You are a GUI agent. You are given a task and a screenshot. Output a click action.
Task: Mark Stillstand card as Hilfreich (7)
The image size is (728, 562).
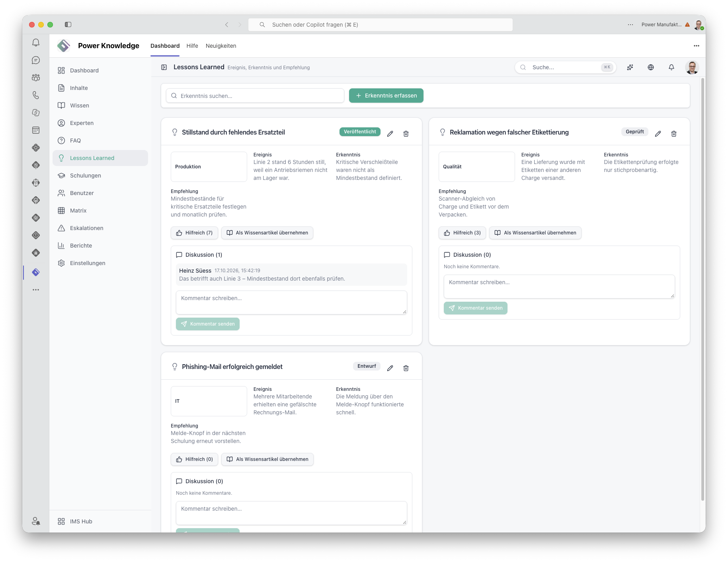[194, 233]
